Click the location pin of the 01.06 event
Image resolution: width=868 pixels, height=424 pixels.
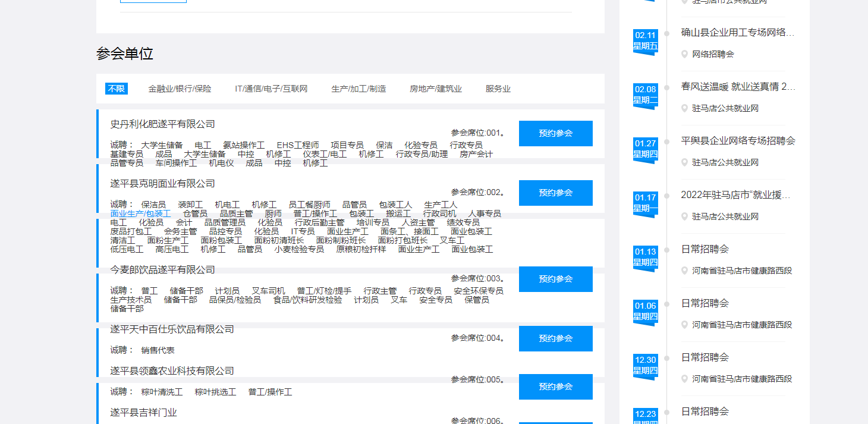tap(684, 325)
